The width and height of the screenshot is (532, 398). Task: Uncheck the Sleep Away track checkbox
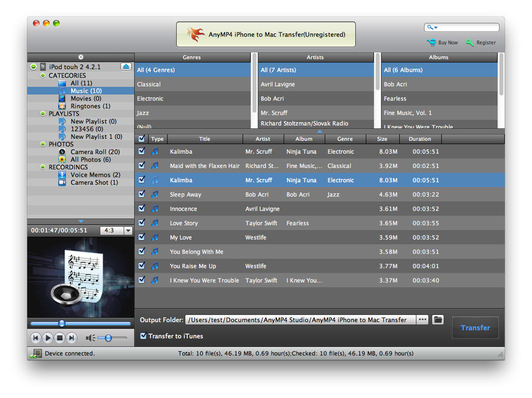142,194
